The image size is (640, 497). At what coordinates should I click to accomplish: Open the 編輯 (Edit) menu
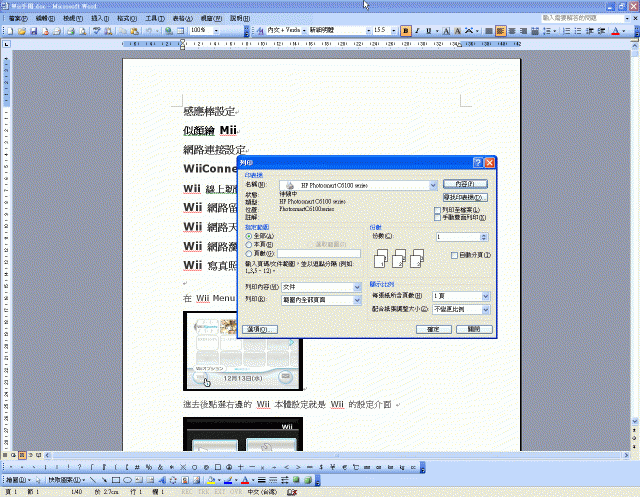coord(45,19)
